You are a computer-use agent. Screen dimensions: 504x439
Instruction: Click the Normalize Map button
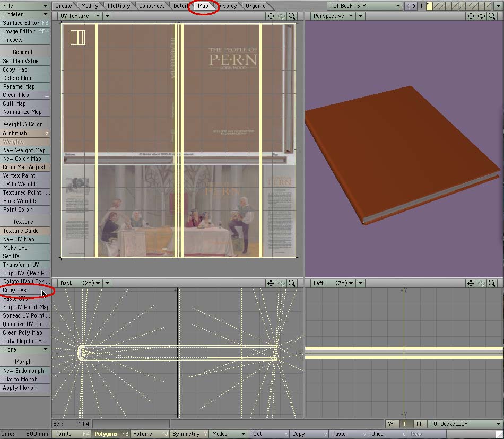(x=25, y=112)
